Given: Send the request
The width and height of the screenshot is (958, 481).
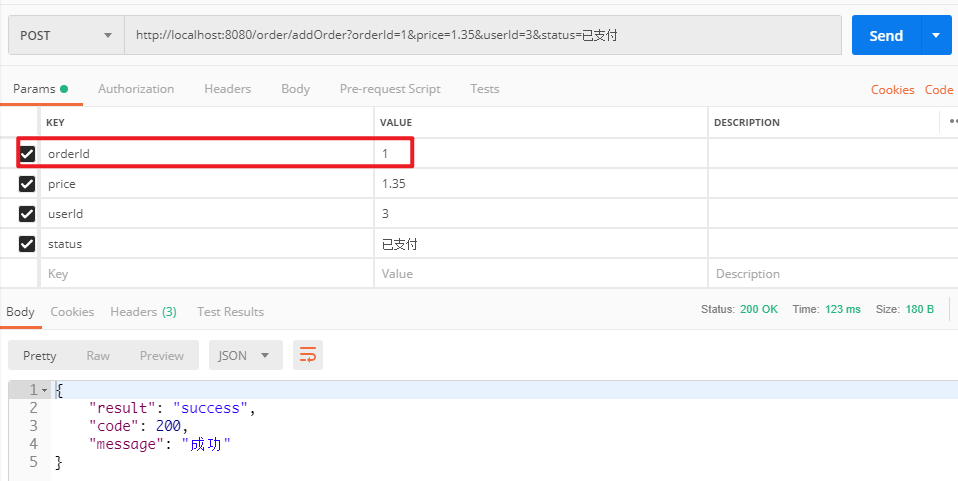Looking at the screenshot, I should [x=887, y=35].
